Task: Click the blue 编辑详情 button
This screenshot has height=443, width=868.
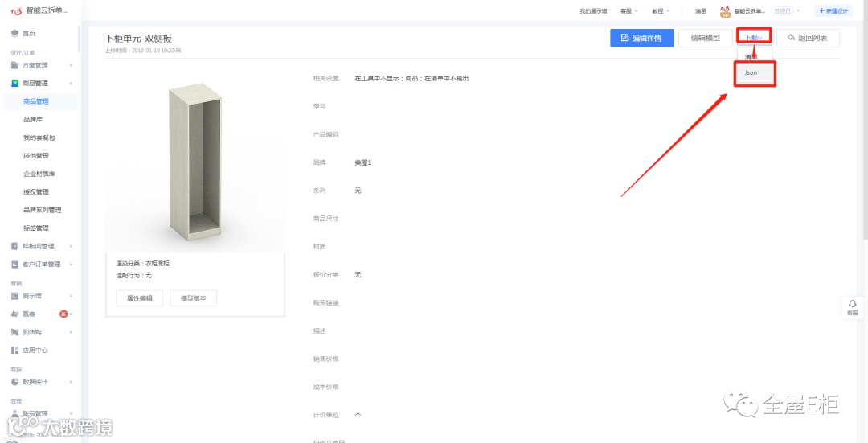Action: click(642, 39)
